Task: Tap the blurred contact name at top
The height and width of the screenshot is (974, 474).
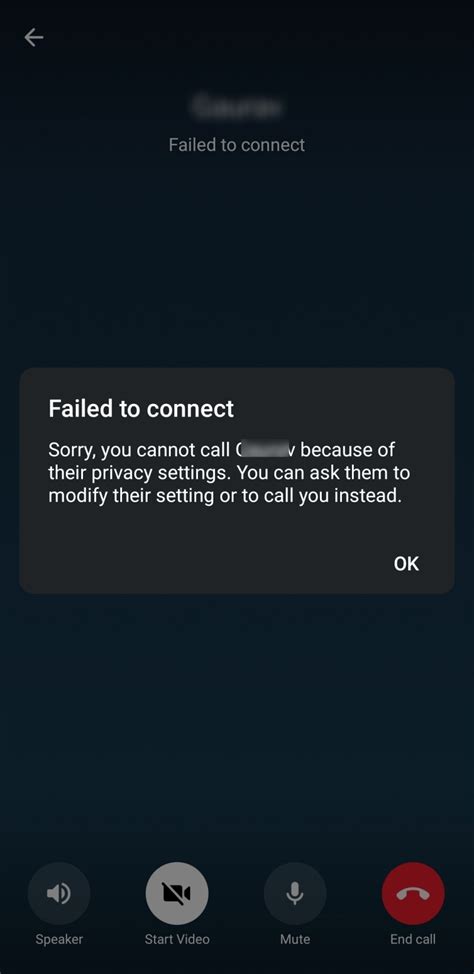Action: click(x=237, y=107)
